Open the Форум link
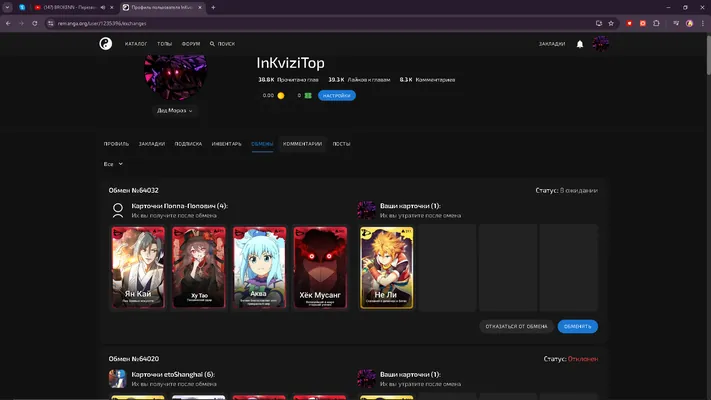 point(191,44)
